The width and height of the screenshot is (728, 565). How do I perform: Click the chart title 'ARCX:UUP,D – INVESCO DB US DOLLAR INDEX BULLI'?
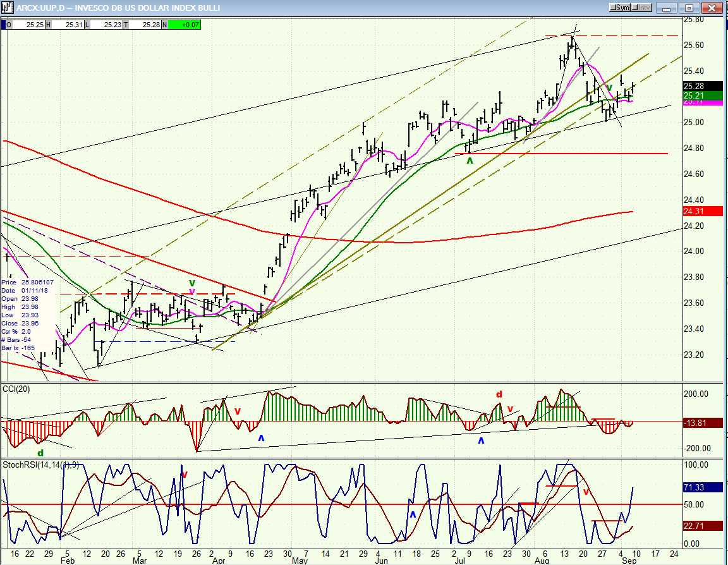point(118,8)
